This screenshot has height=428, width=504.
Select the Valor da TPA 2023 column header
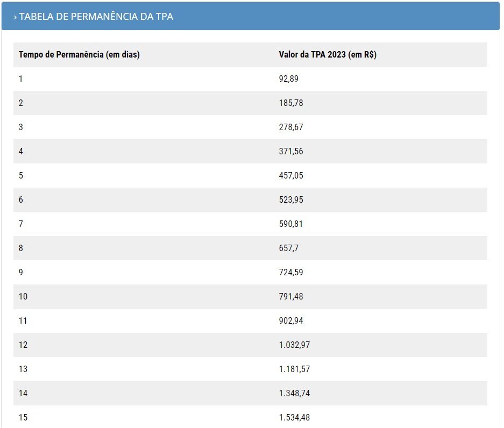[x=328, y=55]
